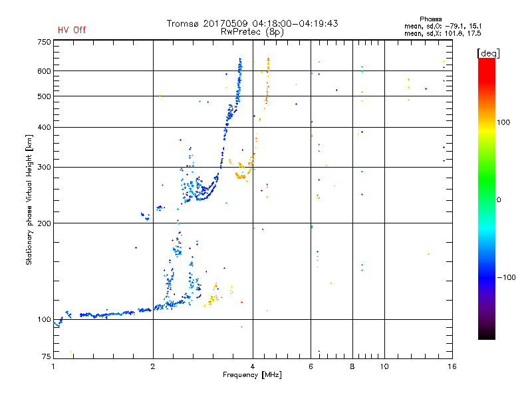Click the x-axis '8' tick label

coord(352,366)
